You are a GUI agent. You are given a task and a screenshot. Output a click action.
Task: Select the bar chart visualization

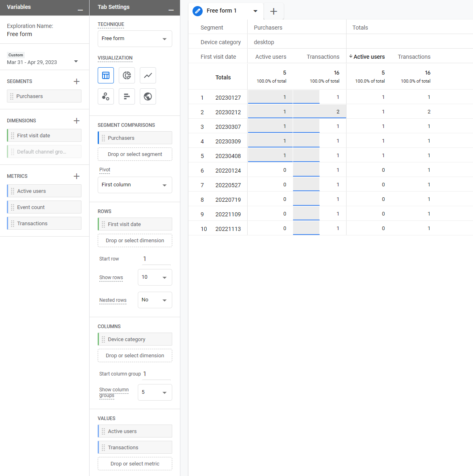tap(127, 96)
